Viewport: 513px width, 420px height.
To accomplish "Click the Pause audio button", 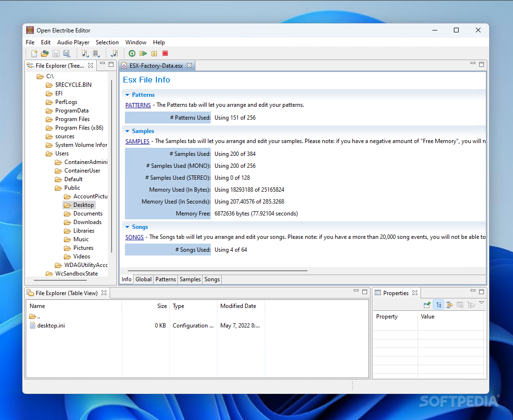I will [x=154, y=53].
